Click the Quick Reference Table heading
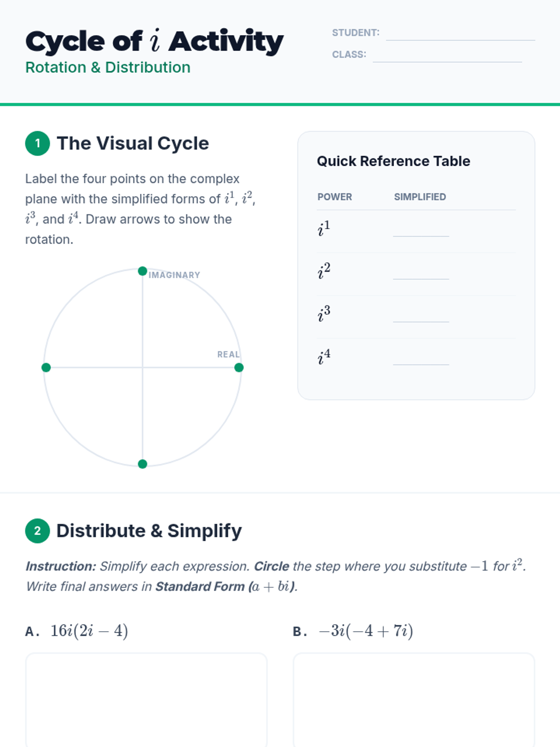The width and height of the screenshot is (560, 747). pyautogui.click(x=393, y=161)
